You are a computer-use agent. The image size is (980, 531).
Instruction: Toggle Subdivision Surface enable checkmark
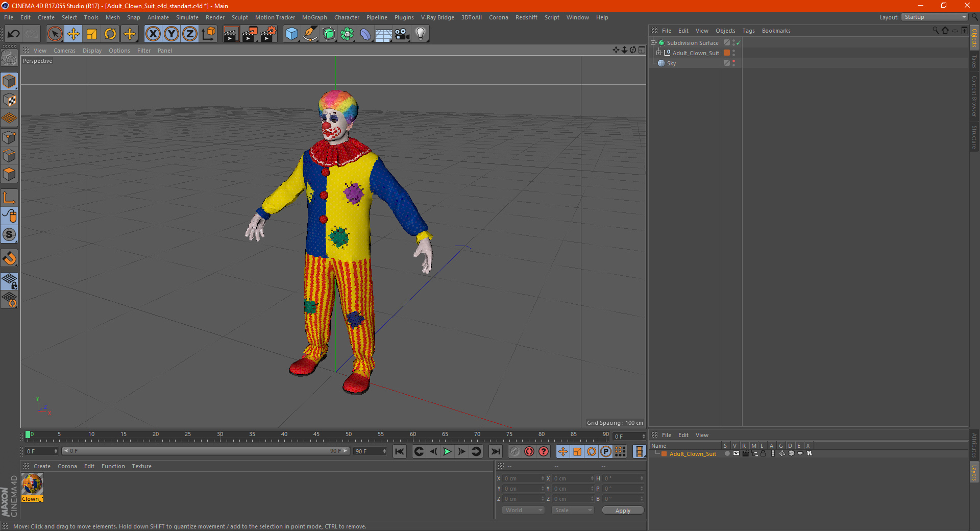coord(738,43)
